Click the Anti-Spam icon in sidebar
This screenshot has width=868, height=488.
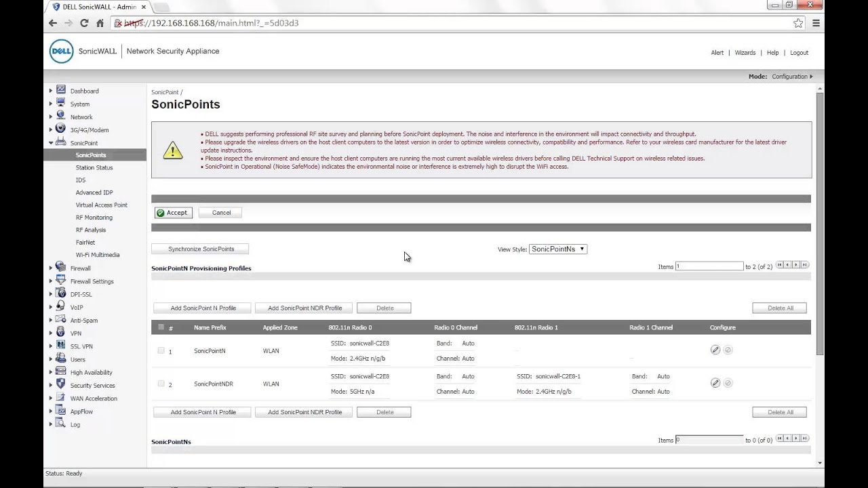(61, 319)
